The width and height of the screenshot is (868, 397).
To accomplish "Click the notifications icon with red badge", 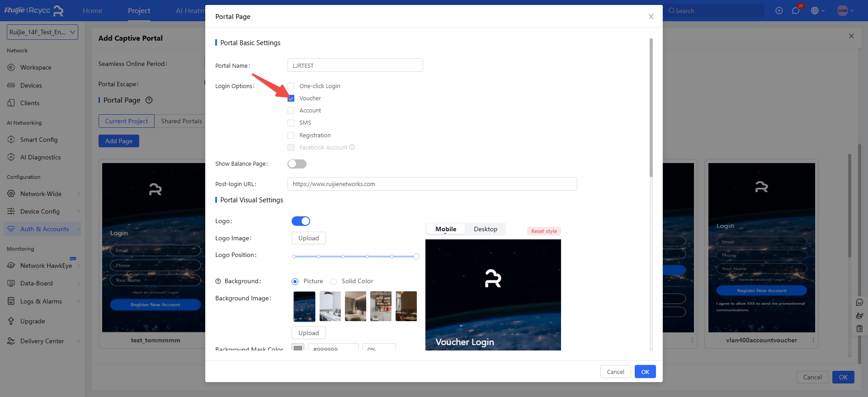I will coord(796,11).
